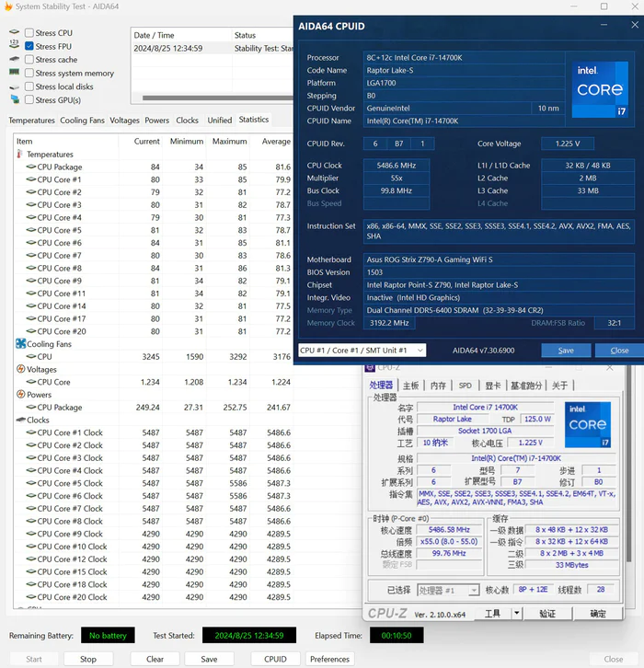
Task: Click Save in AIDA64 CPUID window
Action: (x=566, y=351)
